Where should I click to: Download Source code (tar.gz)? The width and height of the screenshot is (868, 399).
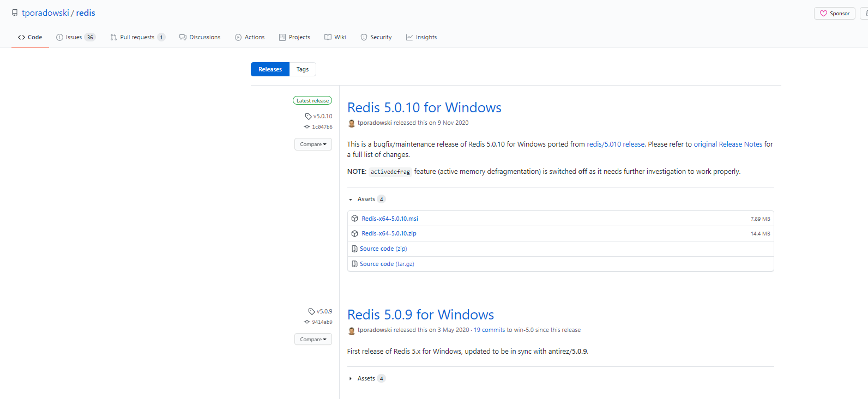(x=387, y=264)
